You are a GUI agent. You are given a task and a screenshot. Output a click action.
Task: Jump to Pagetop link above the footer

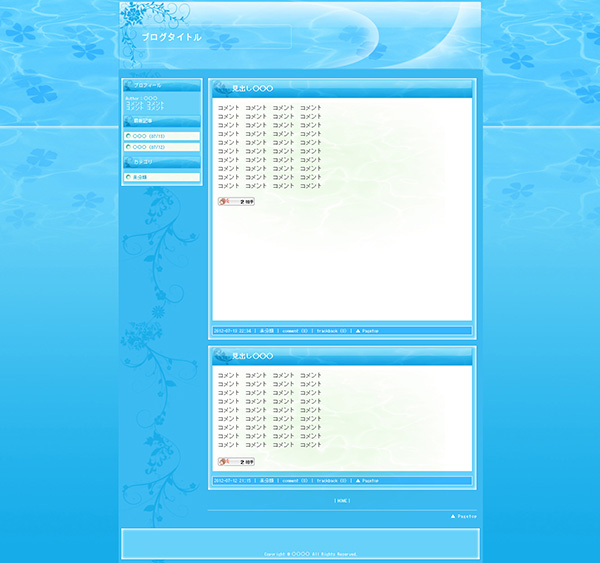[x=464, y=517]
